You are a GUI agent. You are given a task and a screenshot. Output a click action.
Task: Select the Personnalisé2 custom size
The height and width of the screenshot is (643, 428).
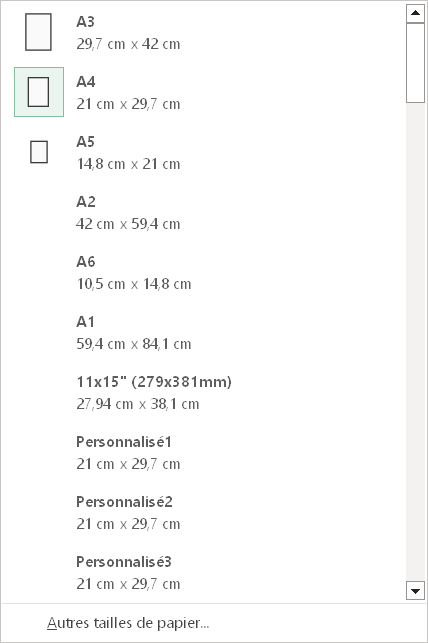coord(204,512)
